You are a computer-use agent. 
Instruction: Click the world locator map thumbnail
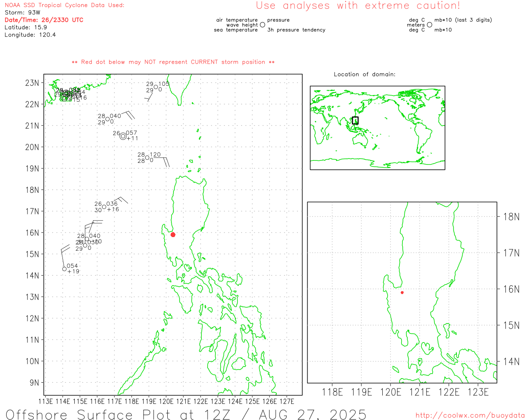click(x=377, y=128)
